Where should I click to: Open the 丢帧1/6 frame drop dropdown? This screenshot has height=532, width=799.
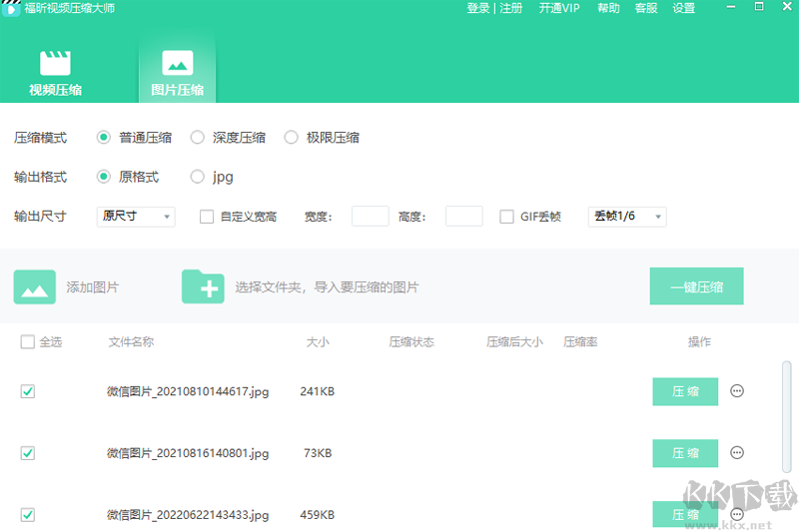[x=627, y=217]
